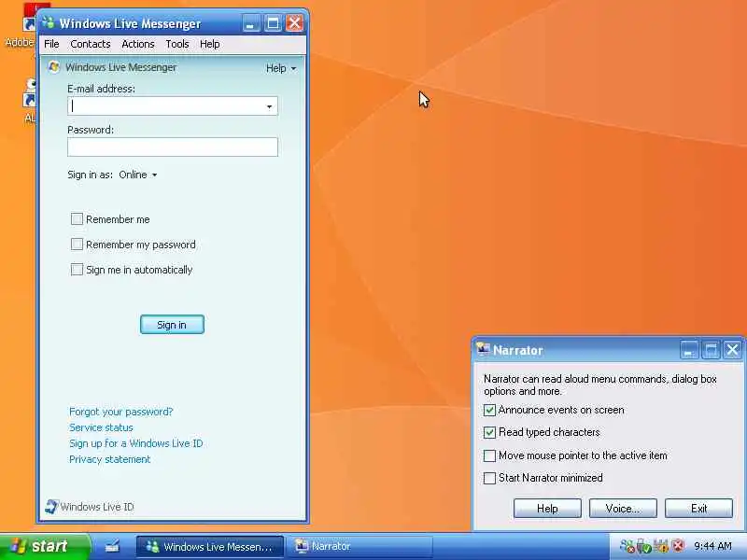Switch to Windows Live Messenger taskbar button

point(210,547)
